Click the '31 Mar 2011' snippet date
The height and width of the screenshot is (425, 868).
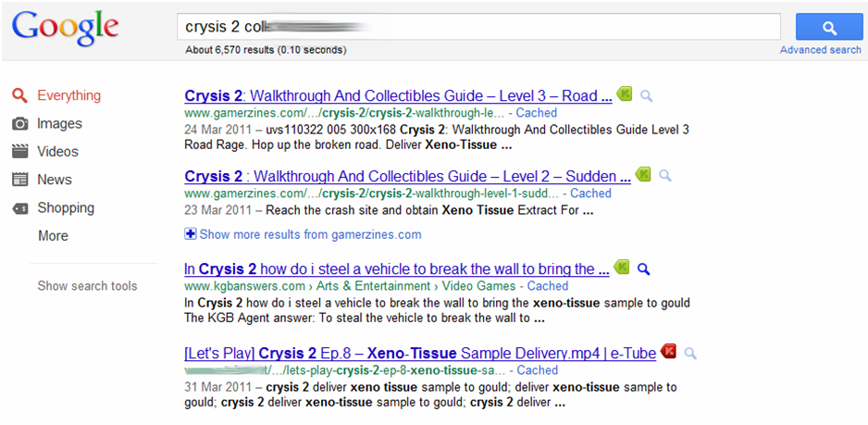pos(218,387)
